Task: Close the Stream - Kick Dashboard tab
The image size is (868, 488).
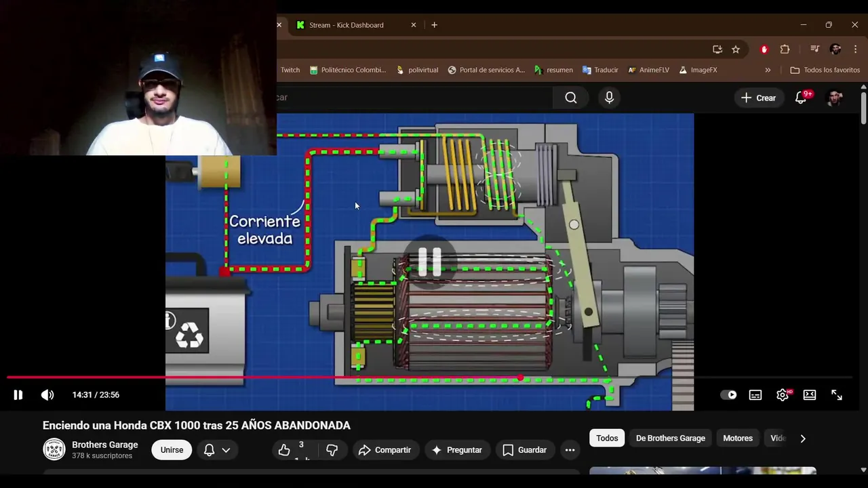Action: [414, 25]
